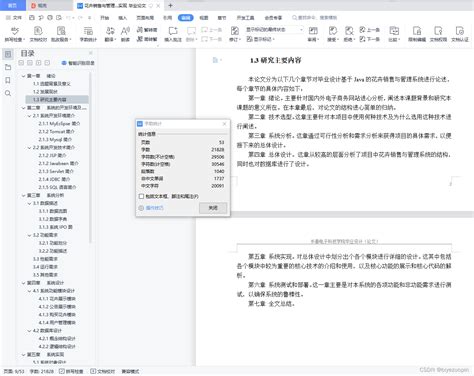Image resolution: width=474 pixels, height=376 pixels.
Task: Tick the 包括文本框、脚注和尾注 checkbox
Action: point(141,196)
